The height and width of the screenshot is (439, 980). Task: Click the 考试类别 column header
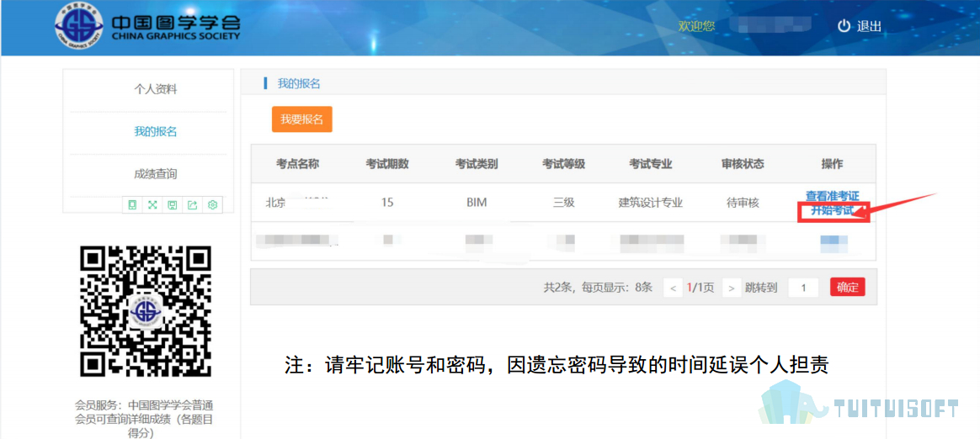(x=477, y=164)
